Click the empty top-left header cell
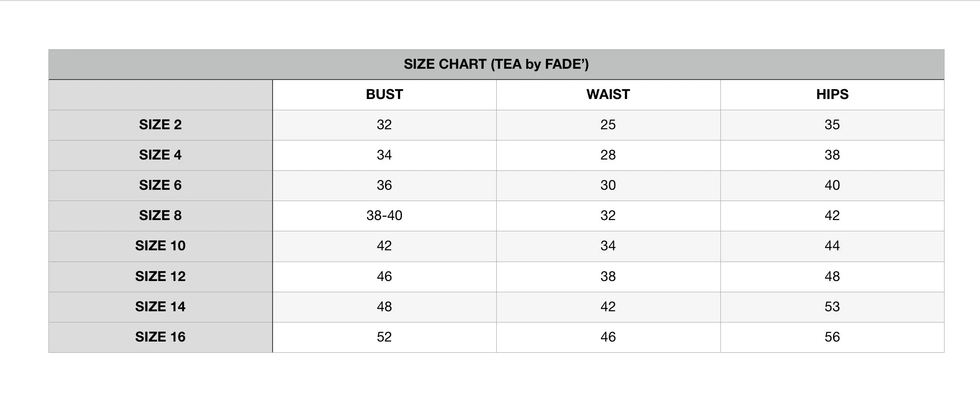The image size is (980, 412). tap(161, 95)
